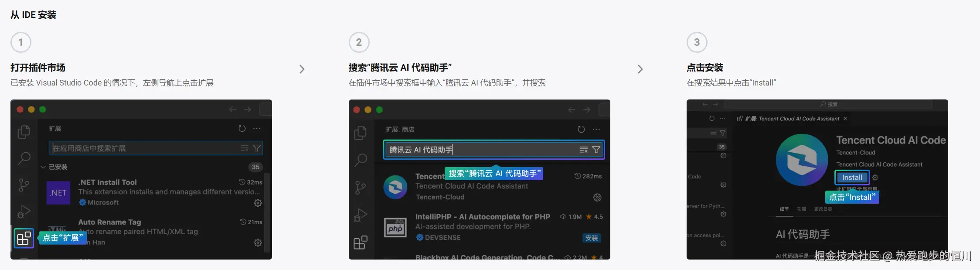Open gear menu for Auto Rename Tag
The width and height of the screenshot is (980, 270).
(258, 243)
